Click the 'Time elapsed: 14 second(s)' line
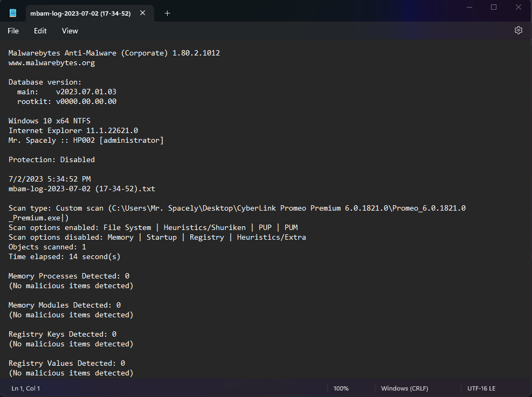The height and width of the screenshot is (397, 532). [x=65, y=256]
